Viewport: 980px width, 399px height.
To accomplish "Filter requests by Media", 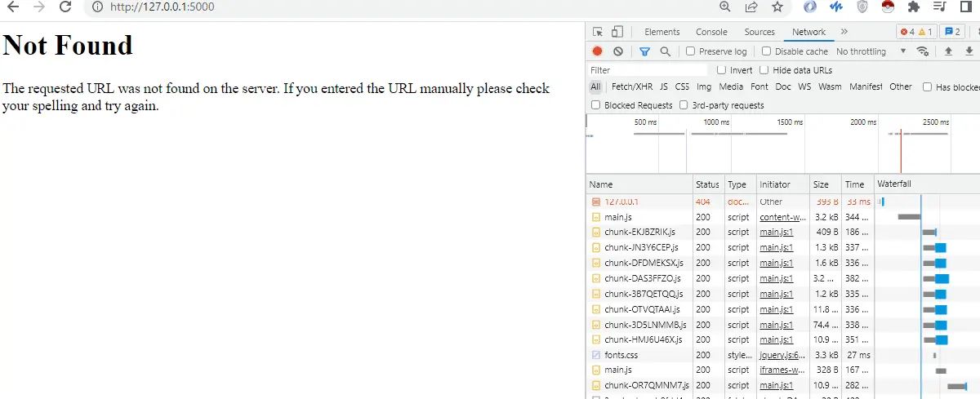I will [x=731, y=86].
